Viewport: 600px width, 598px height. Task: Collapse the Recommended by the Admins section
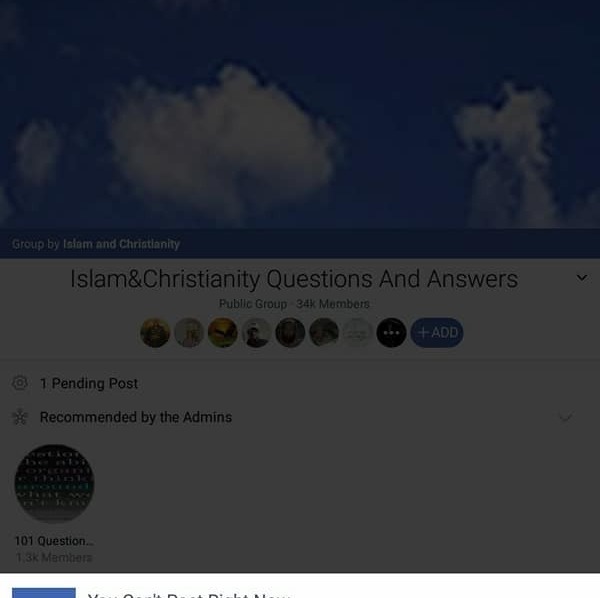click(566, 417)
